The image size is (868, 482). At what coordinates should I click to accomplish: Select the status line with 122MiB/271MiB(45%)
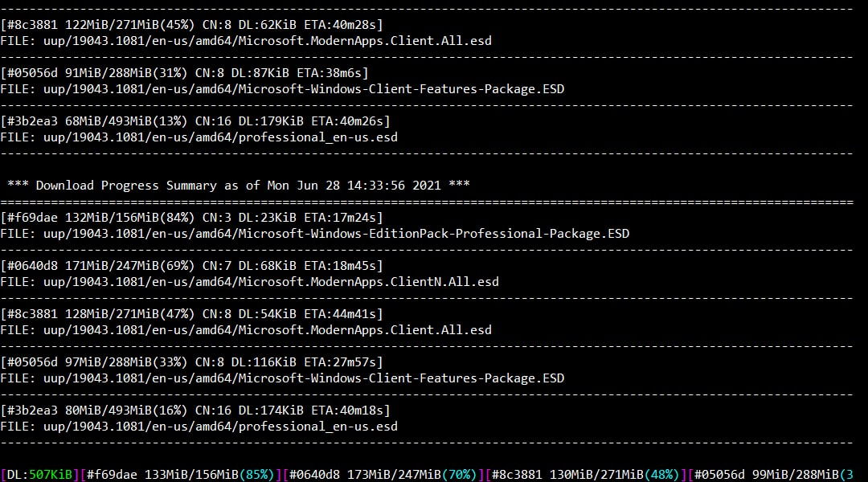(191, 25)
